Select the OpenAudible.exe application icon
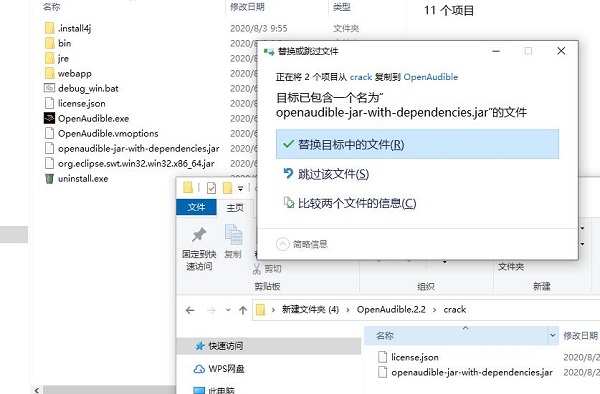This screenshot has width=600, height=394. pos(49,118)
